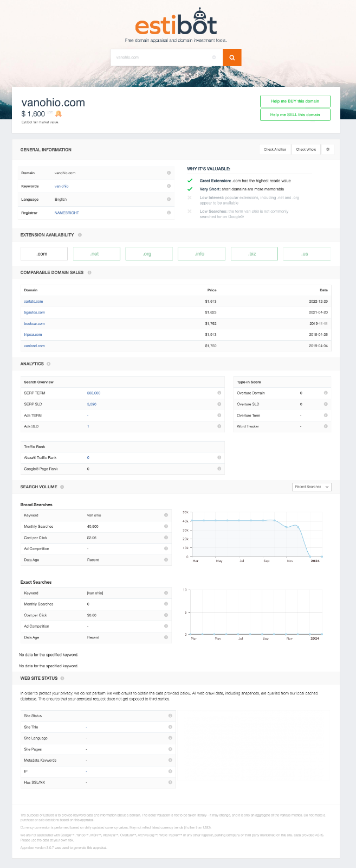Click the Help me BUY this domain button
This screenshot has width=356, height=868.
[x=295, y=101]
